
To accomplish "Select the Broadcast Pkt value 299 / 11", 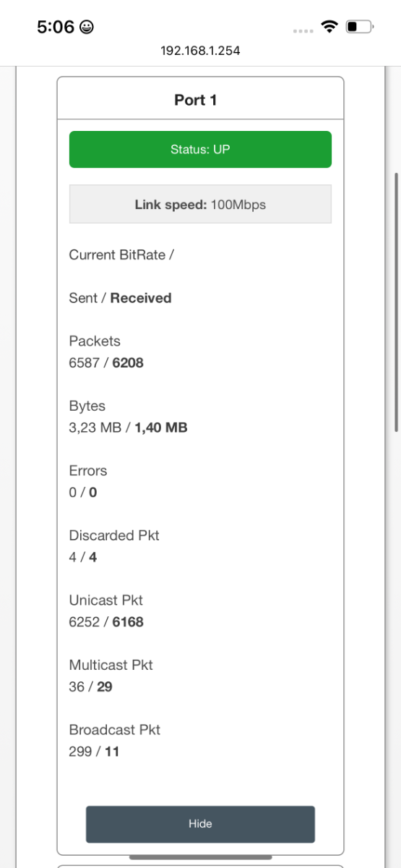I will [95, 752].
